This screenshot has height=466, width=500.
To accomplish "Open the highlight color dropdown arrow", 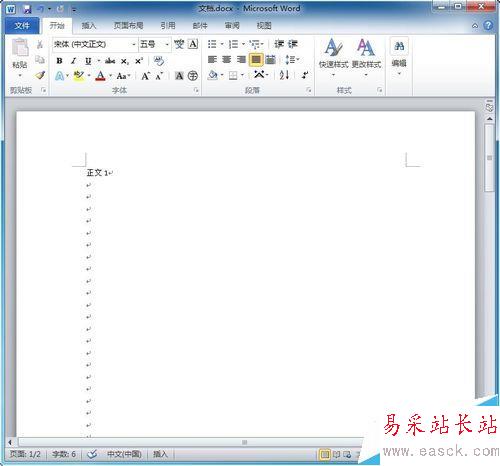I will pyautogui.click(x=89, y=76).
